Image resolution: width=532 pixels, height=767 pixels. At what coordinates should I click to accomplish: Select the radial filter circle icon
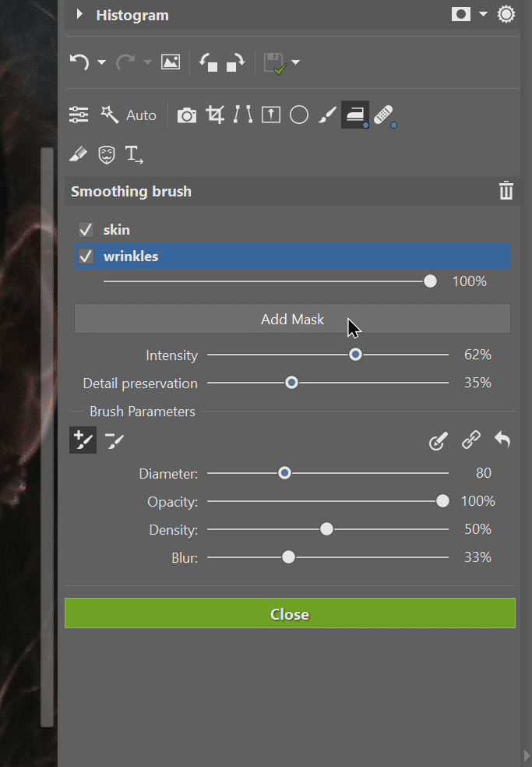pos(299,115)
